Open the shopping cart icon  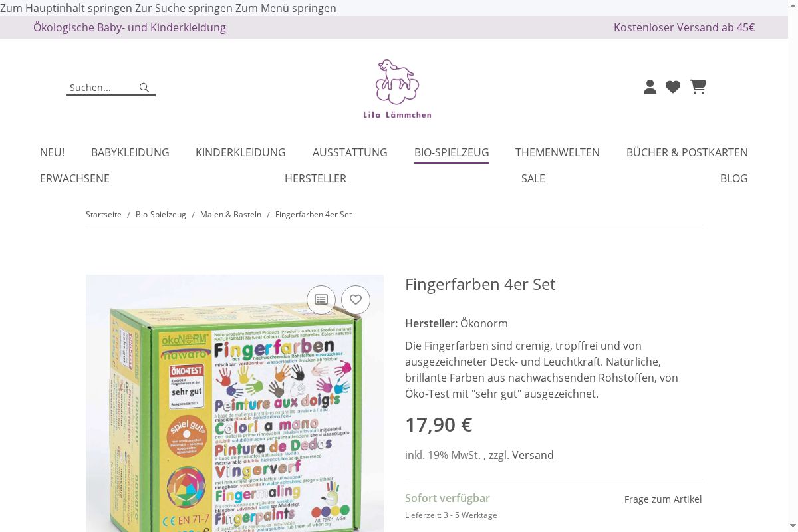[698, 87]
